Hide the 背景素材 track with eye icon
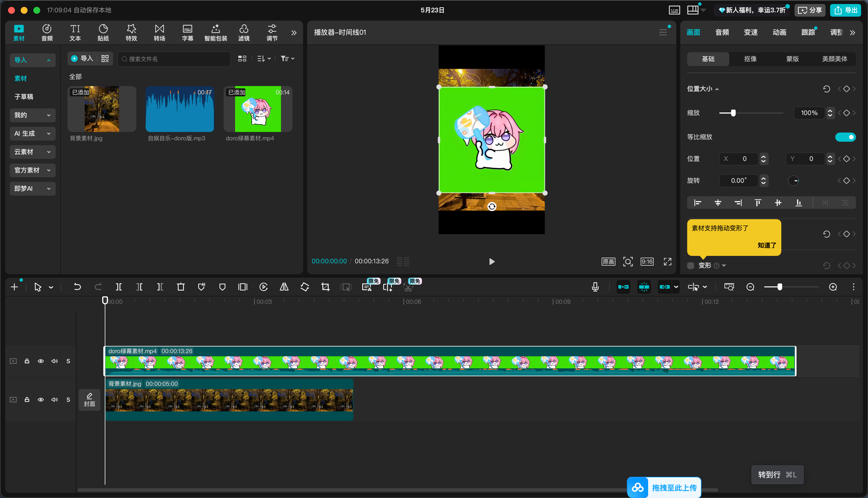Viewport: 868px width, 498px height. 41,400
